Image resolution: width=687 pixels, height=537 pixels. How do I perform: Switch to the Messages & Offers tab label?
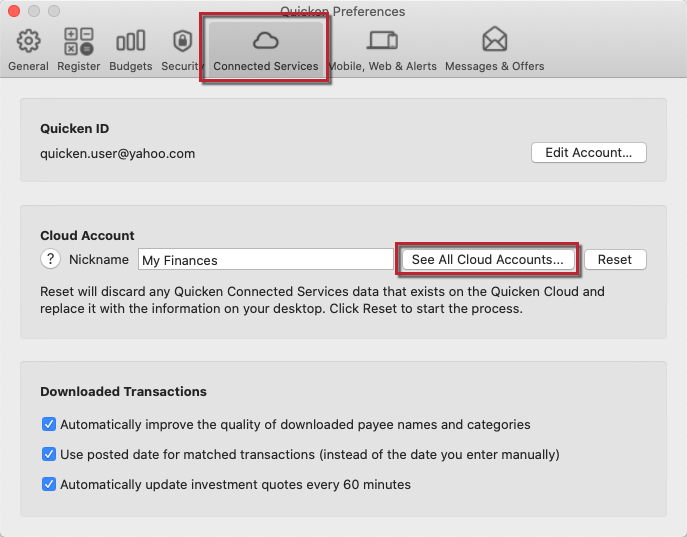[495, 66]
